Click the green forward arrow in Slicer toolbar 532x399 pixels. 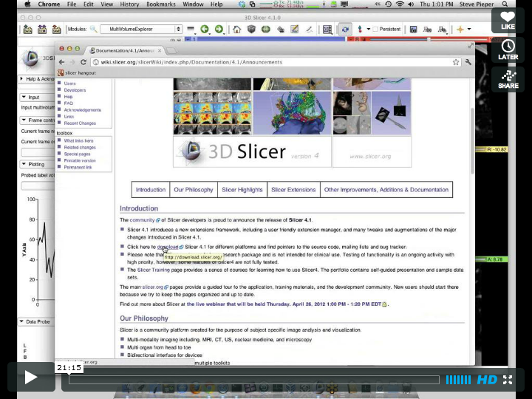[x=219, y=30]
